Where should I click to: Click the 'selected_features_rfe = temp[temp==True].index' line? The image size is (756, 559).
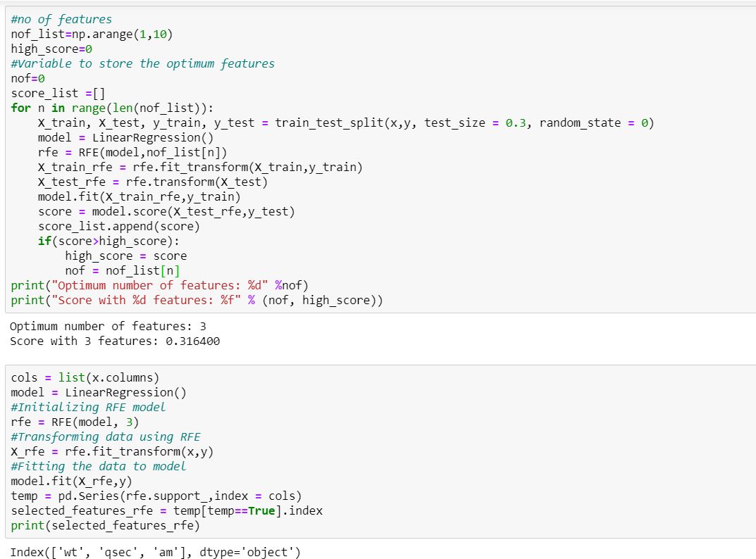(x=167, y=511)
